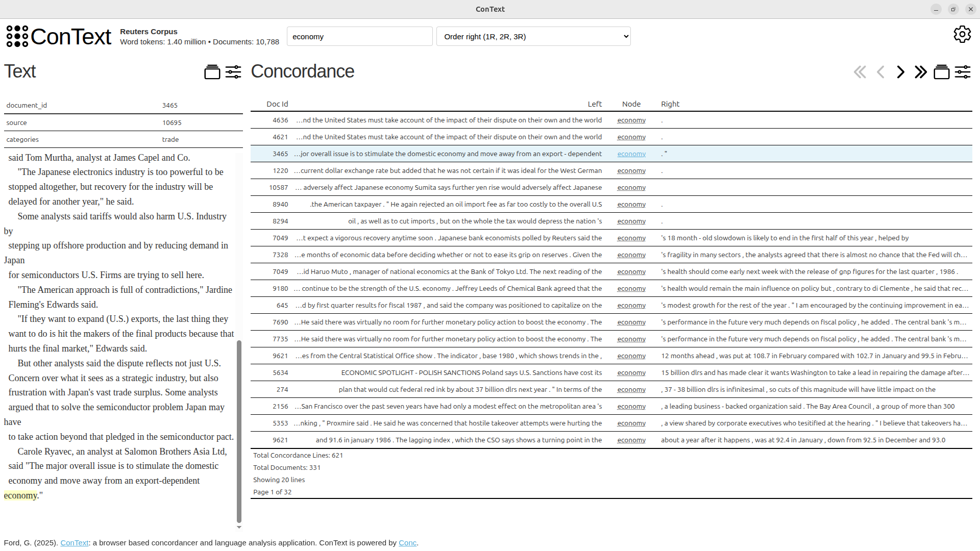This screenshot has width=980, height=551.
Task: Open the filter settings icon beside Text heading
Action: (x=233, y=72)
